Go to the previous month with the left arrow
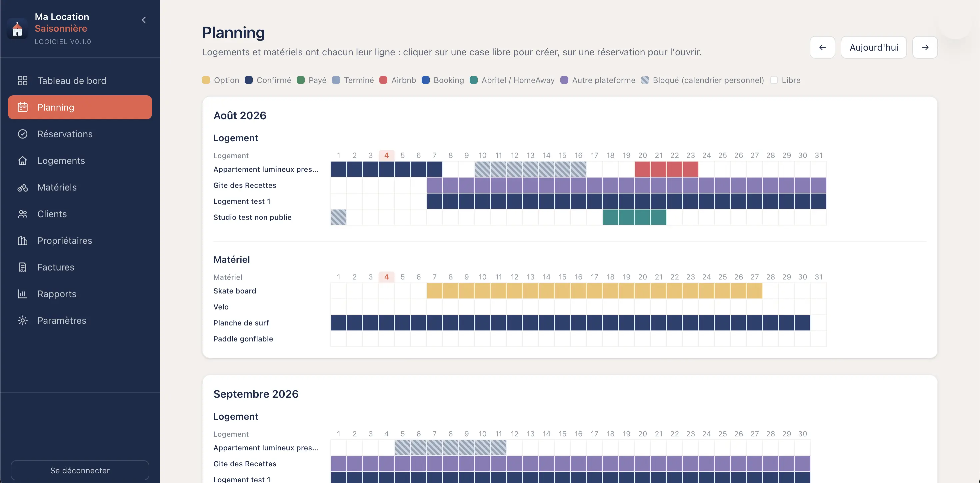 click(x=822, y=48)
